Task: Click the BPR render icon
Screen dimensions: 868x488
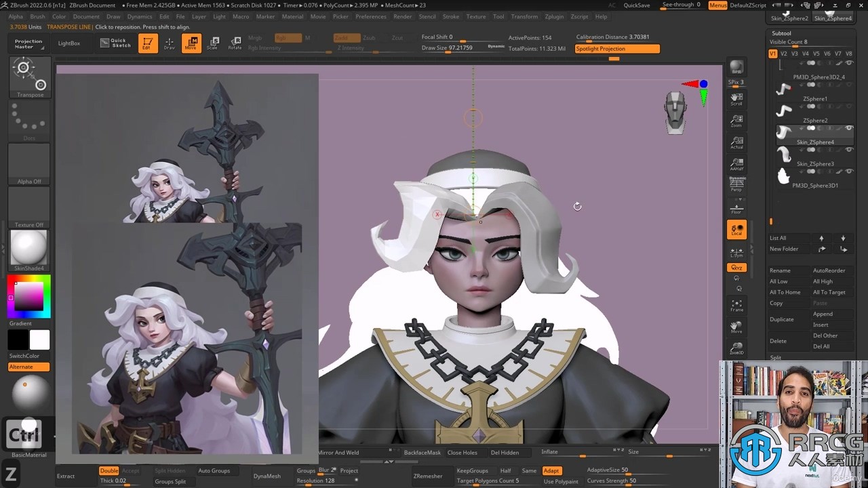Action: point(736,66)
